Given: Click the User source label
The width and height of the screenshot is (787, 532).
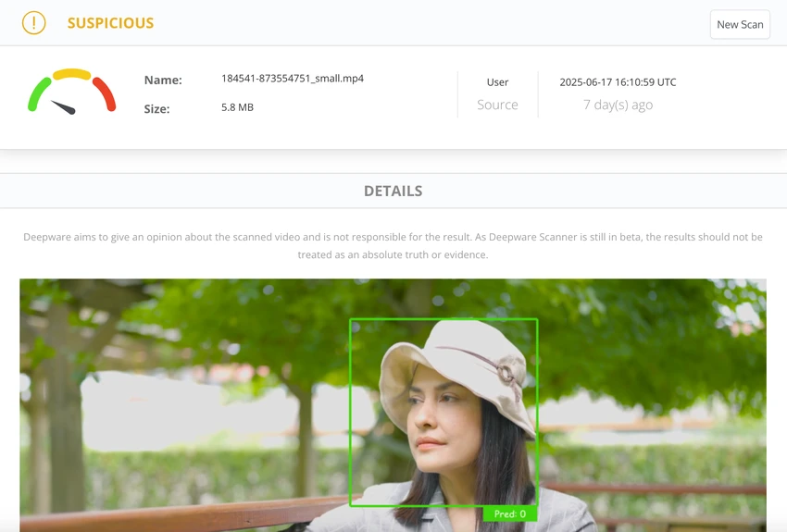Looking at the screenshot, I should tap(497, 82).
